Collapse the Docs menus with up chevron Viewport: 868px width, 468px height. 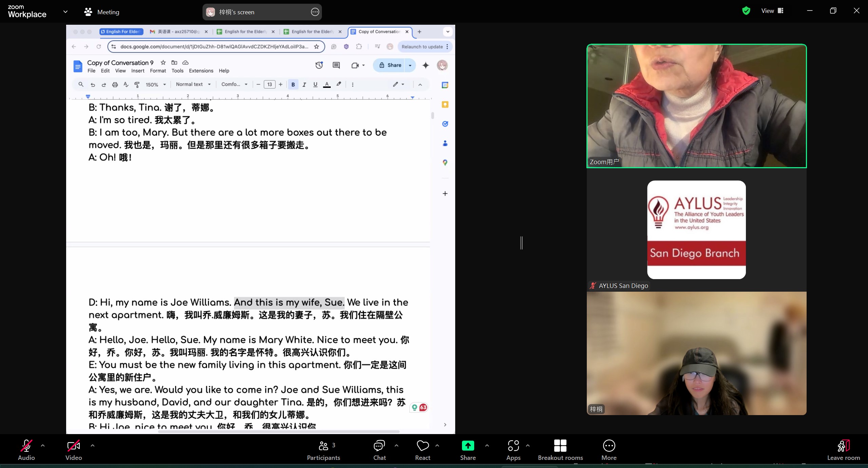pos(420,84)
